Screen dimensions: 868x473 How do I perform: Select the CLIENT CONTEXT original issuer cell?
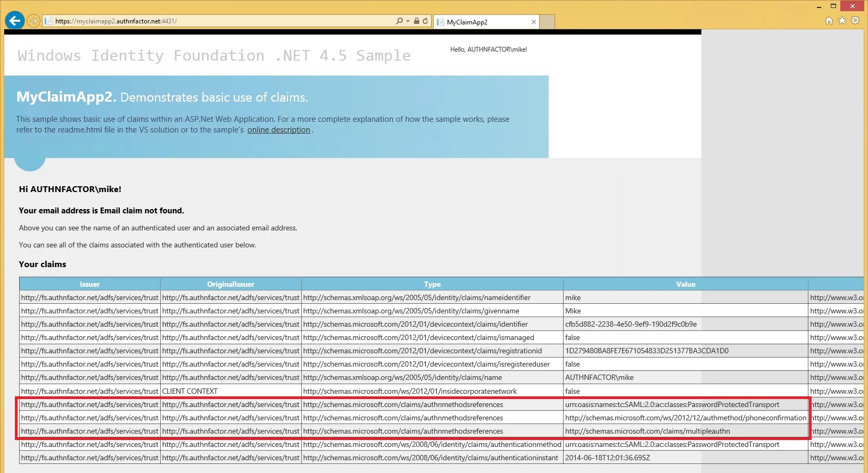(231, 391)
